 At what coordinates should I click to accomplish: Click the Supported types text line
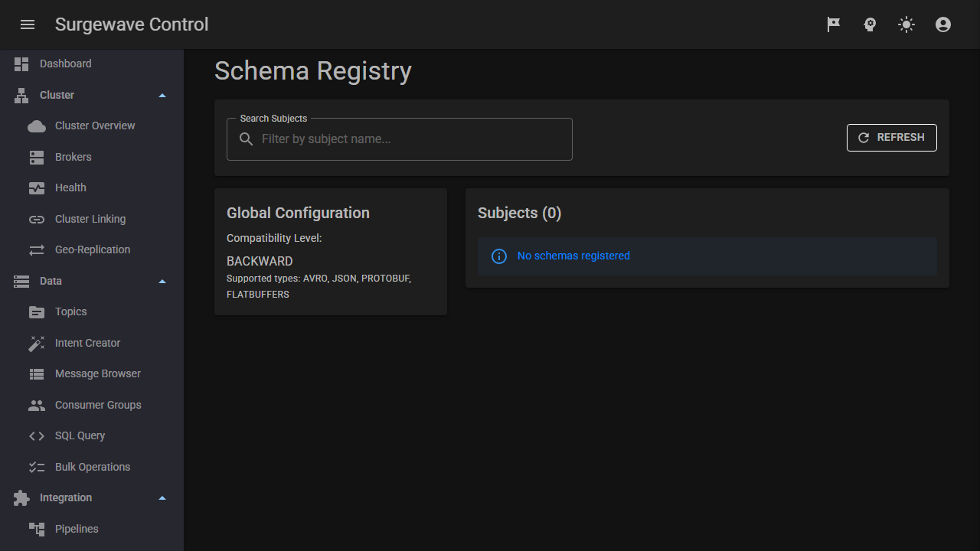point(318,286)
